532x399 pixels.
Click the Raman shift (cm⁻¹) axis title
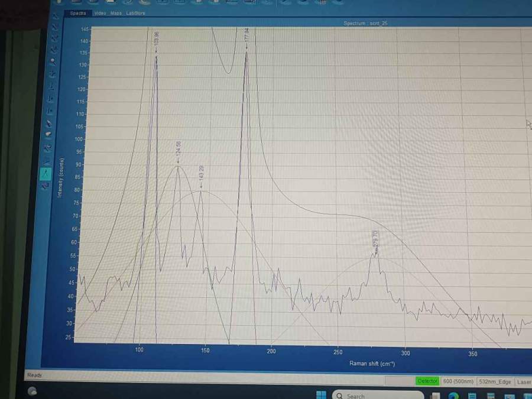372,364
